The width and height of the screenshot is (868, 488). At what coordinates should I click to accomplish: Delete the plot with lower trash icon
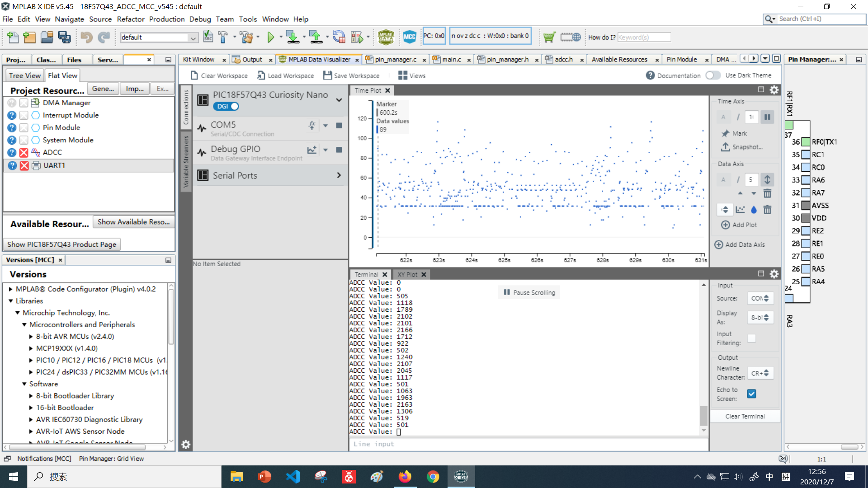tap(767, 210)
